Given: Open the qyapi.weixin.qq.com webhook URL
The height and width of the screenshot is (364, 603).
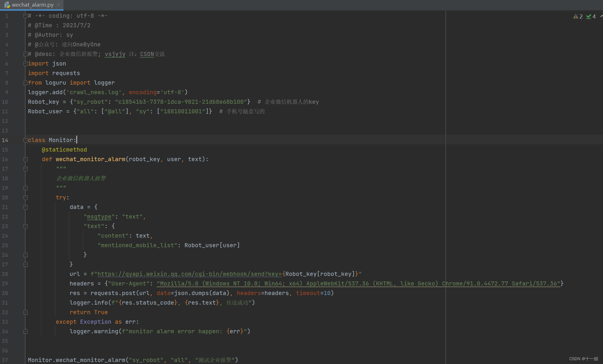Looking at the screenshot, I should pyautogui.click(x=189, y=274).
